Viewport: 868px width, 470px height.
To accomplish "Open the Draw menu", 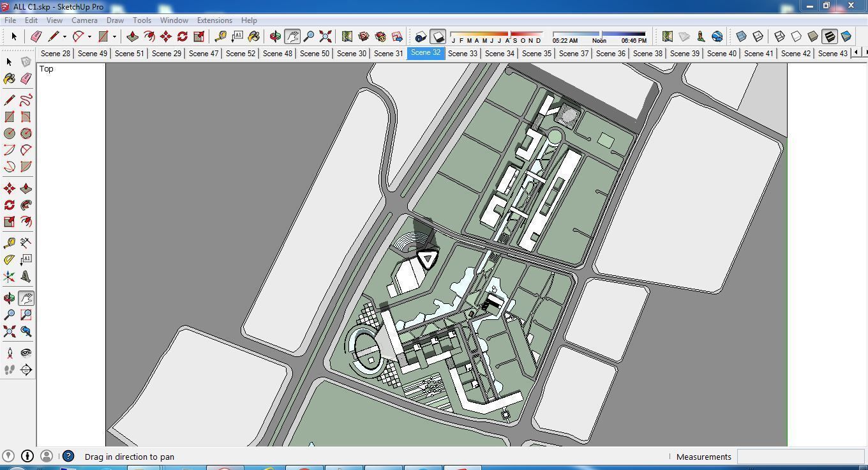I will [x=115, y=20].
